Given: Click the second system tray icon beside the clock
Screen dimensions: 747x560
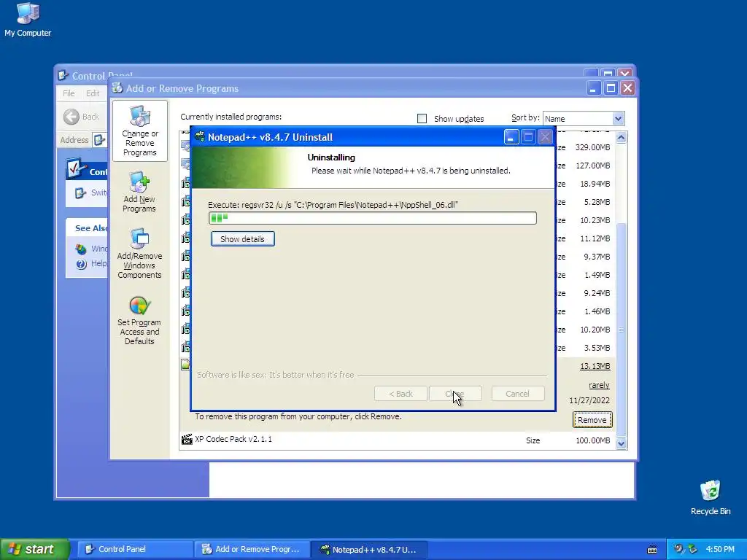Looking at the screenshot, I should click(692, 549).
